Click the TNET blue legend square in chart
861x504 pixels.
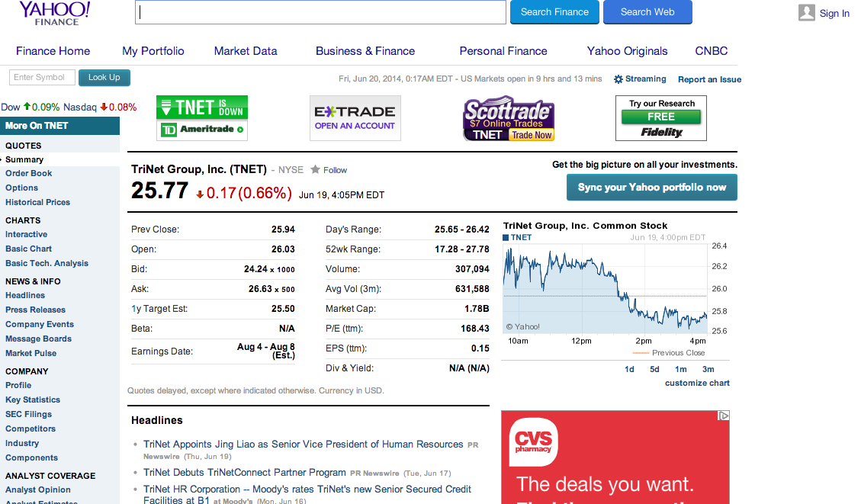pyautogui.click(x=506, y=238)
